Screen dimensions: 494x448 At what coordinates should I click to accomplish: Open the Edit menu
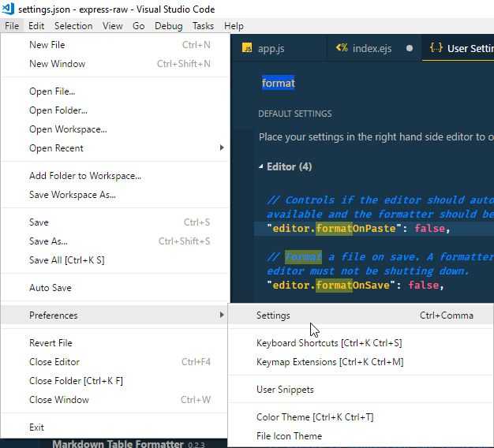pyautogui.click(x=36, y=26)
